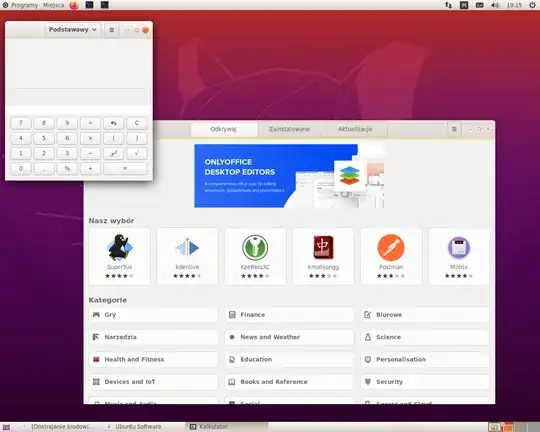Open the Miejsca menu
This screenshot has height=432, width=540.
53,5
